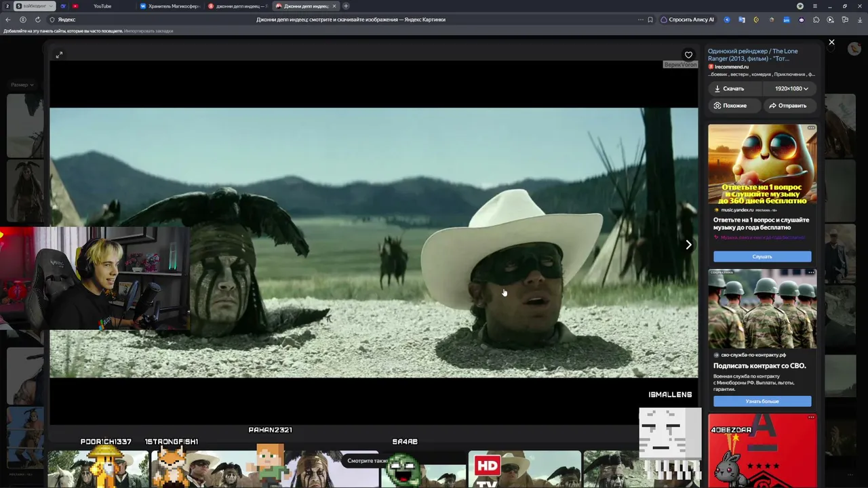Bookmark this page with the bookmark icon

pyautogui.click(x=650, y=20)
